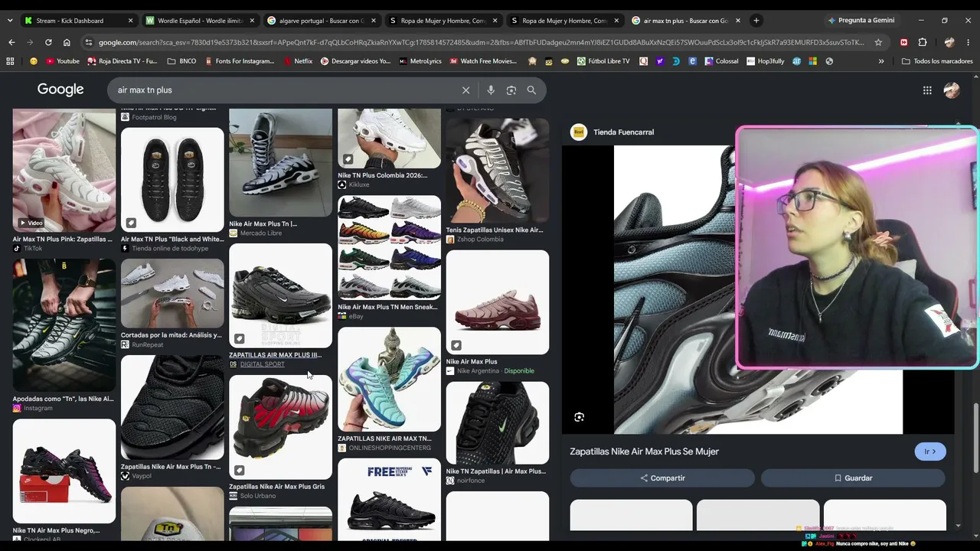The width and height of the screenshot is (980, 551).
Task: Open the TikTok pink Air Max TN video thumbnail
Action: tap(64, 170)
